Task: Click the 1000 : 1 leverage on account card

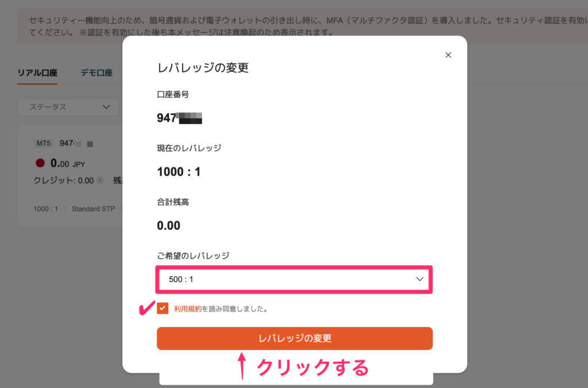Action: click(x=46, y=209)
